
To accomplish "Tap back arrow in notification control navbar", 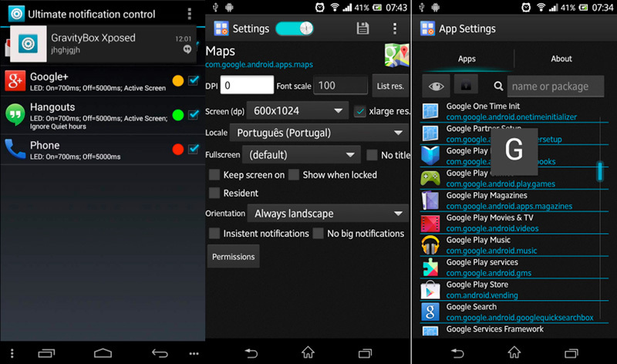I will (160, 353).
